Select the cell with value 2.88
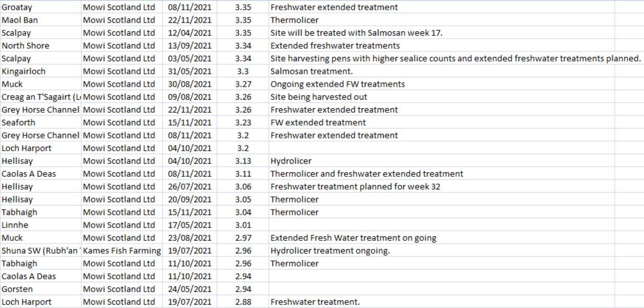The width and height of the screenshot is (644, 308). (x=243, y=302)
